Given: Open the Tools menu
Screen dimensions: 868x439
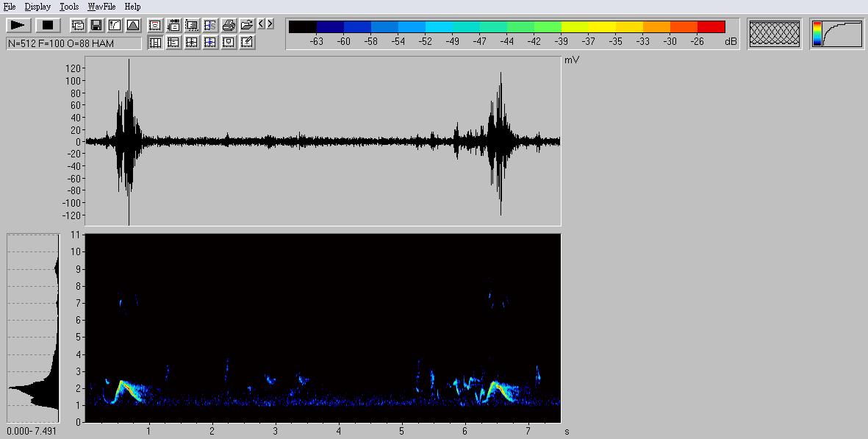Looking at the screenshot, I should click(69, 7).
